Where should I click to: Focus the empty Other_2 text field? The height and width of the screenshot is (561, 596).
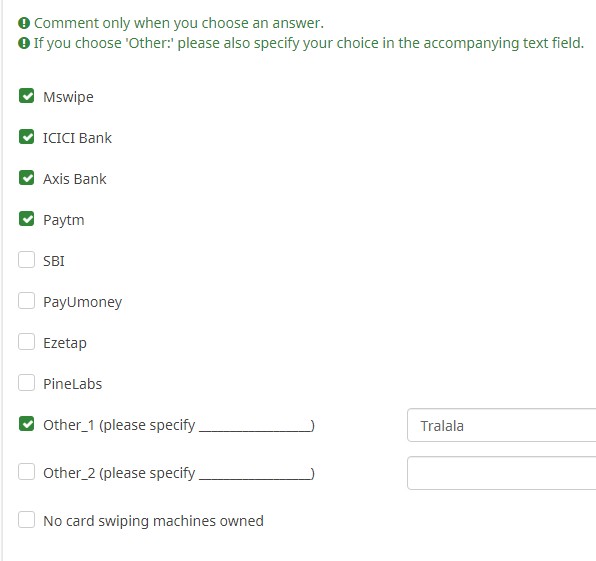501,473
